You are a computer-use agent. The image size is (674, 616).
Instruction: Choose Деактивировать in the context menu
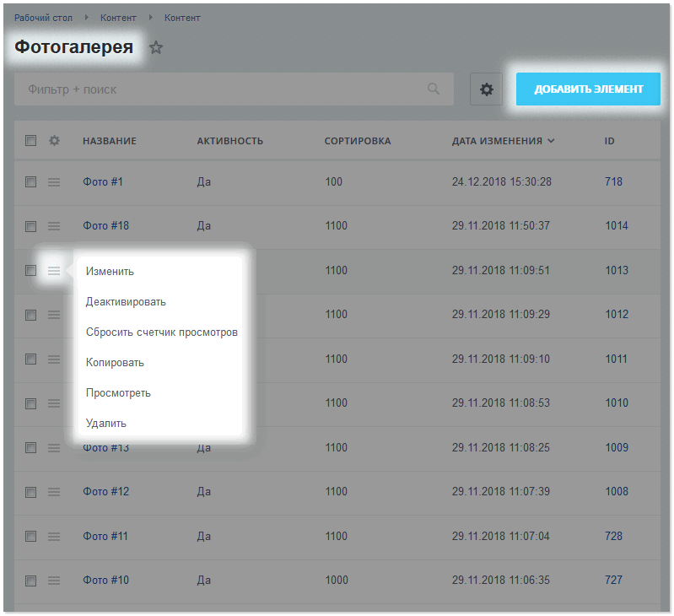[126, 302]
